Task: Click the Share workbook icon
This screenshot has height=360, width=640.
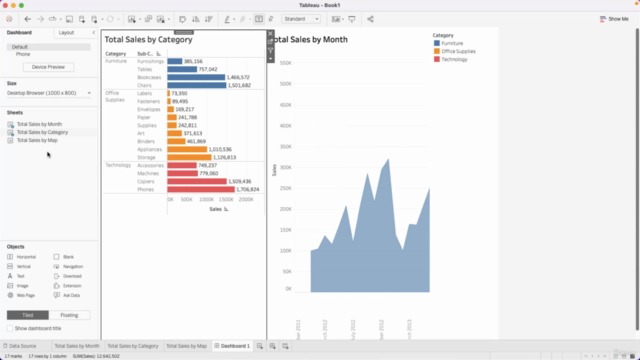Action: click(370, 19)
